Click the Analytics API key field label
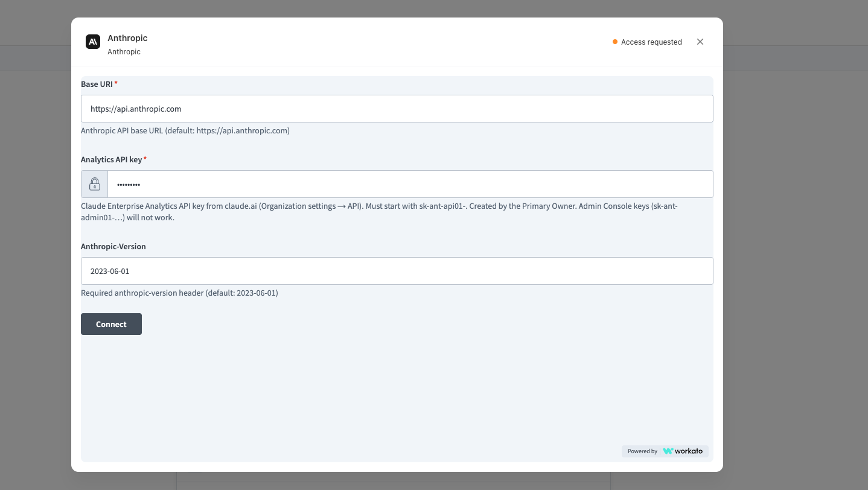868x490 pixels. 112,159
